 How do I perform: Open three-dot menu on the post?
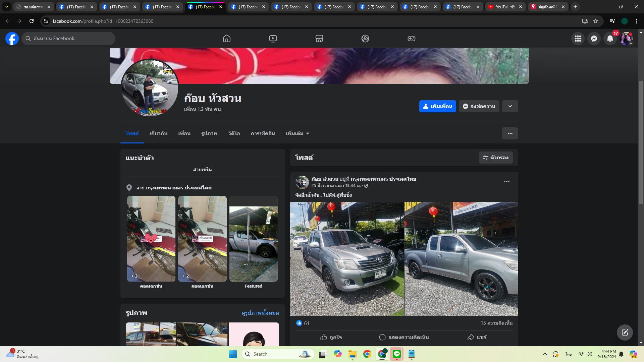click(x=506, y=182)
